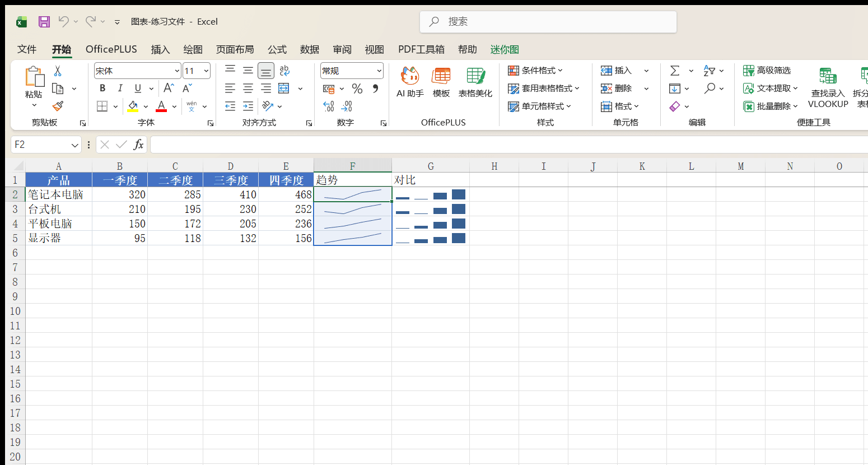Click the 表格美化 icon
Screen dimensions: 868x465
(x=475, y=82)
